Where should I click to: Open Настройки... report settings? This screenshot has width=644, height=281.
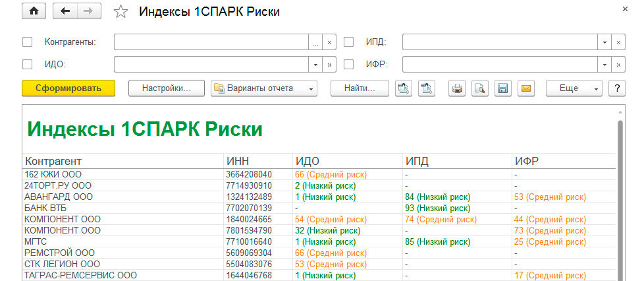166,88
